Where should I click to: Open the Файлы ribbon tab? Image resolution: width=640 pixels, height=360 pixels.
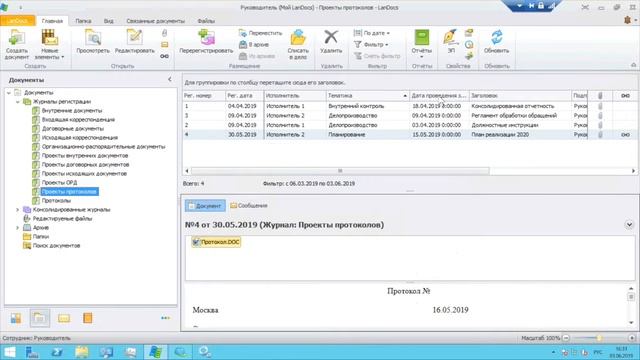[x=206, y=21]
